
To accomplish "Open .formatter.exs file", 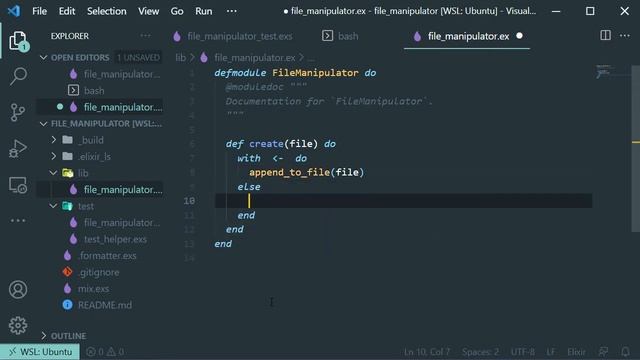I will click(x=107, y=256).
